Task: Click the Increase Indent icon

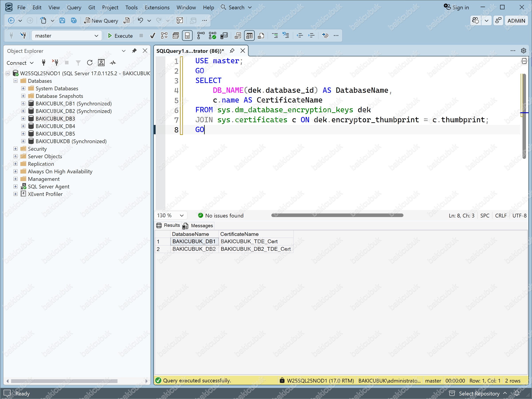Action: (x=311, y=36)
